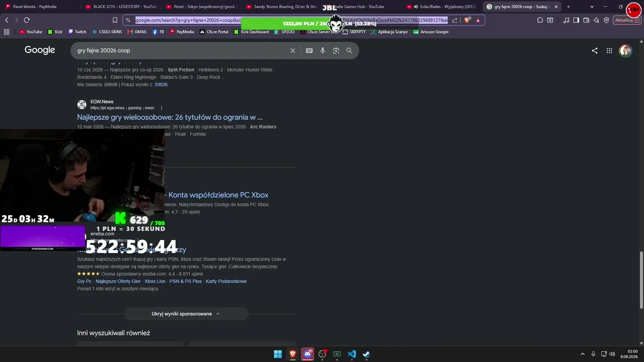Open the EGW.News result options menu
The width and height of the screenshot is (644, 362).
[x=162, y=108]
